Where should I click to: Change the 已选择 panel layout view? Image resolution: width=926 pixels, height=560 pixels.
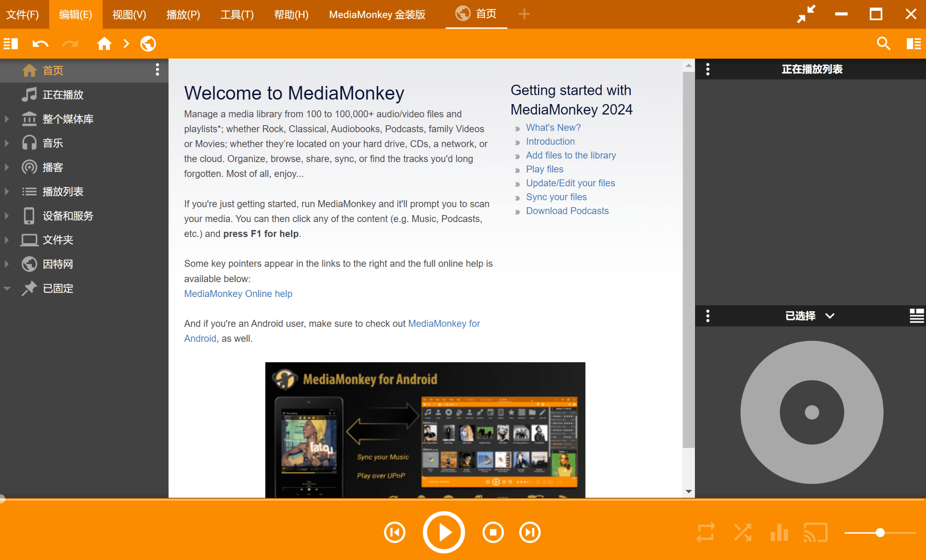pyautogui.click(x=917, y=316)
